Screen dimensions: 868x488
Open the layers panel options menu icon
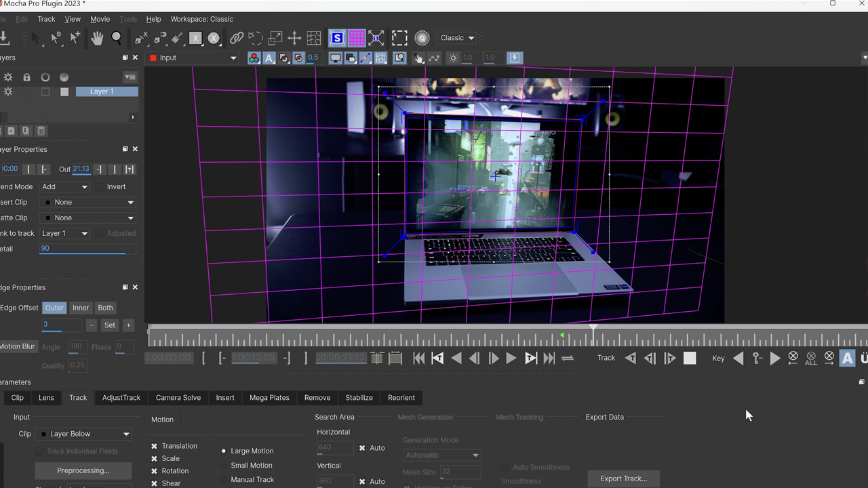pos(130,77)
